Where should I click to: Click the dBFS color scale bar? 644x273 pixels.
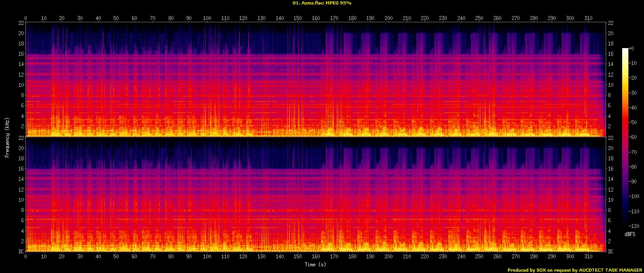tap(625, 137)
